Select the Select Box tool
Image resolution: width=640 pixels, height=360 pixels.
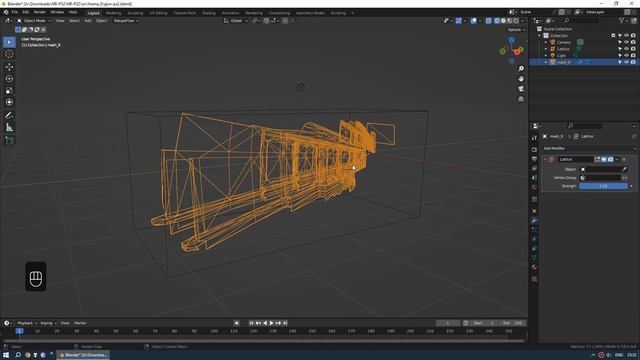[9, 42]
